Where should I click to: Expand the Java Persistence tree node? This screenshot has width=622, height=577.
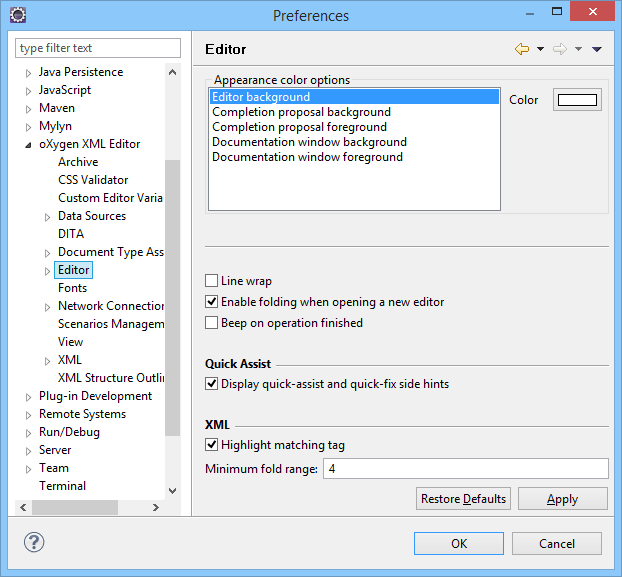pos(29,73)
